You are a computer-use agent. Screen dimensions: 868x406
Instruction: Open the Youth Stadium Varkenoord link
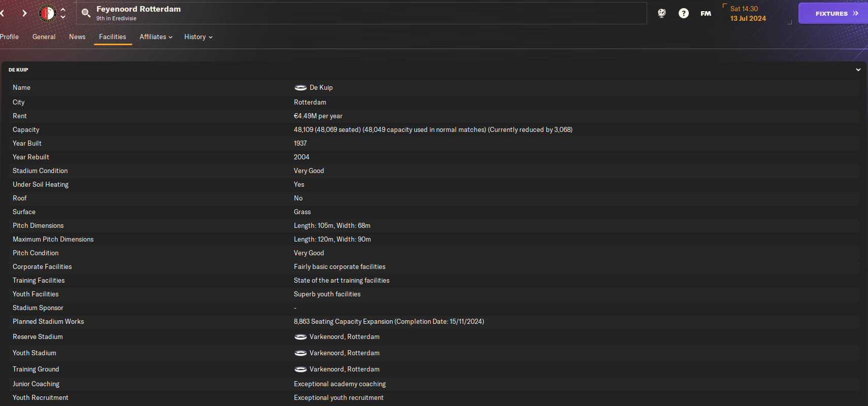345,353
